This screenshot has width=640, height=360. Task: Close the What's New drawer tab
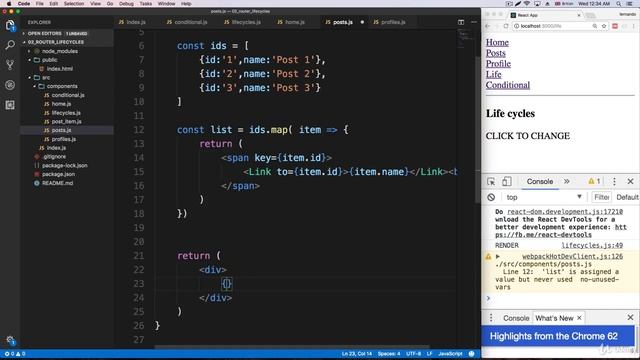point(579,318)
